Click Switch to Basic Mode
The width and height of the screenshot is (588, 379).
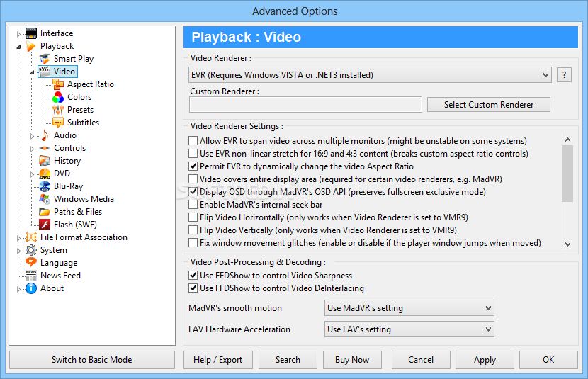92,360
